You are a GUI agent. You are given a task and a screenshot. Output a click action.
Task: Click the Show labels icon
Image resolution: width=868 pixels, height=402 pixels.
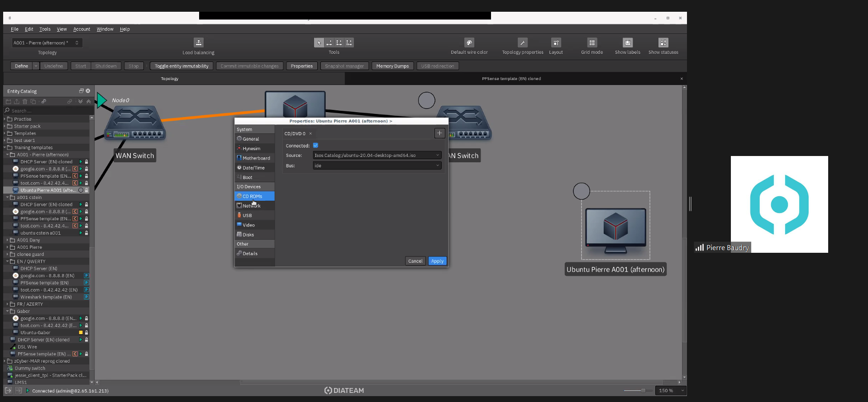(x=627, y=43)
